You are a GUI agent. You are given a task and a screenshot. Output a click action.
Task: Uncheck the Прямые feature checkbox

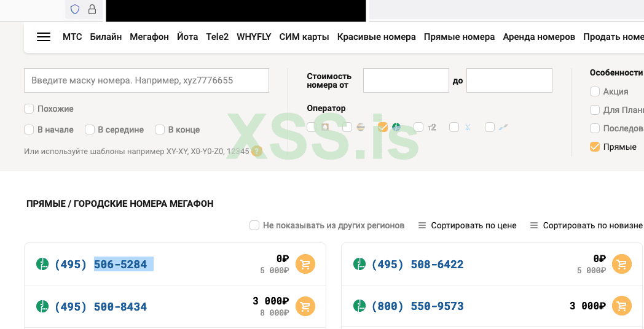(595, 147)
